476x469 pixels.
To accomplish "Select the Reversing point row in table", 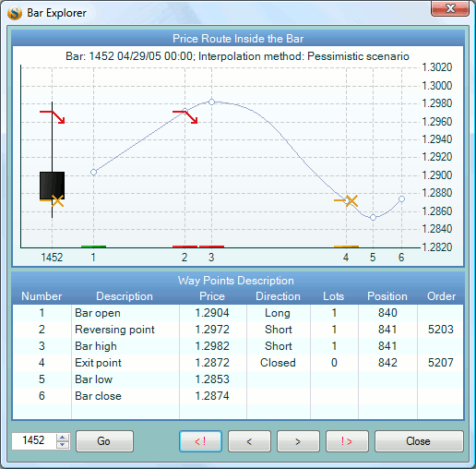I will pyautogui.click(x=238, y=330).
